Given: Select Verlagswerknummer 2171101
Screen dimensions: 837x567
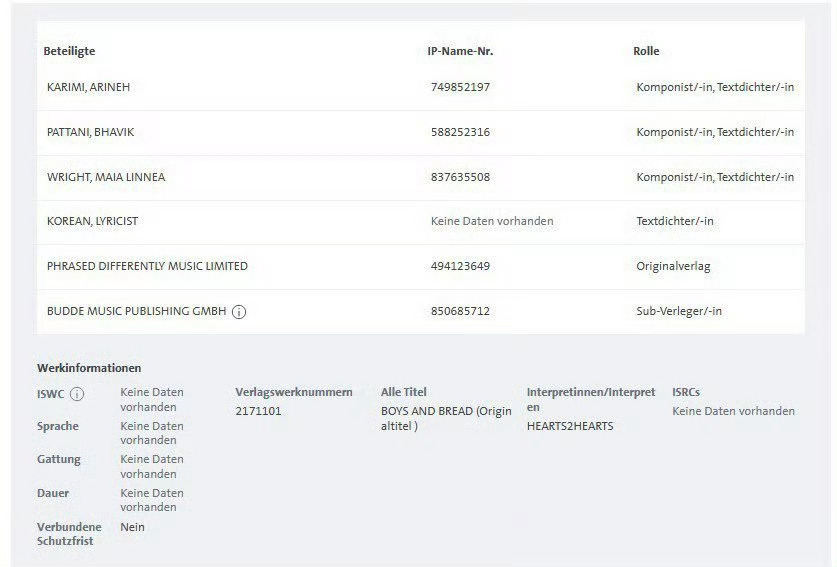Looking at the screenshot, I should (258, 411).
